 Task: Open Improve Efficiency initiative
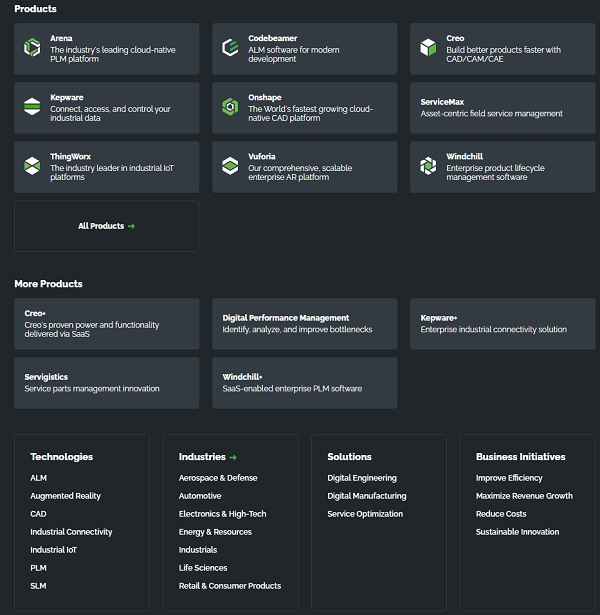coord(509,478)
